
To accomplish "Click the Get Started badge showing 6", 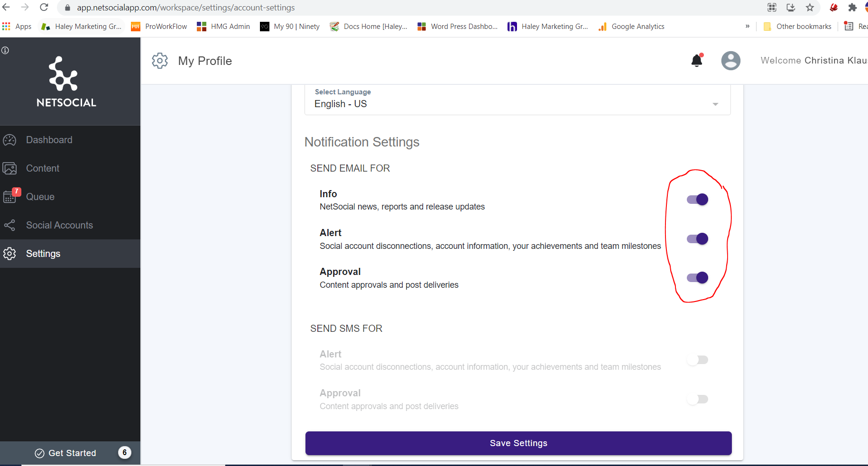I will [125, 453].
